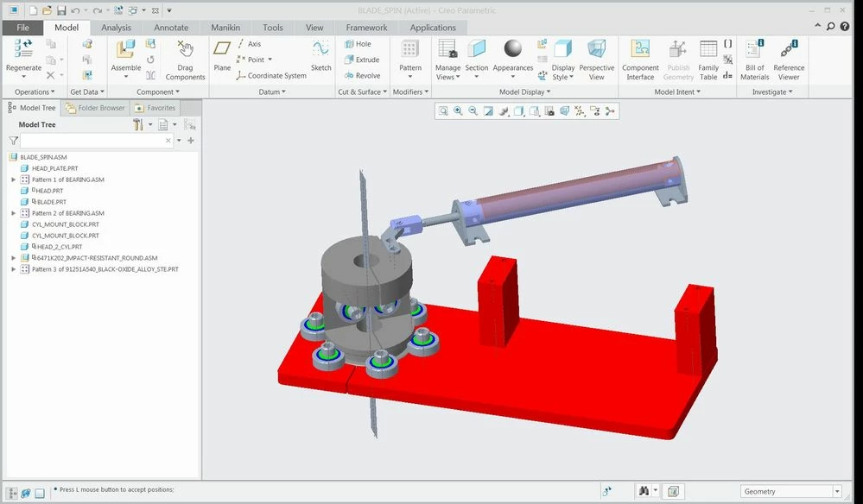863x504 pixels.
Task: Switch to the Applications tab
Action: pos(433,28)
